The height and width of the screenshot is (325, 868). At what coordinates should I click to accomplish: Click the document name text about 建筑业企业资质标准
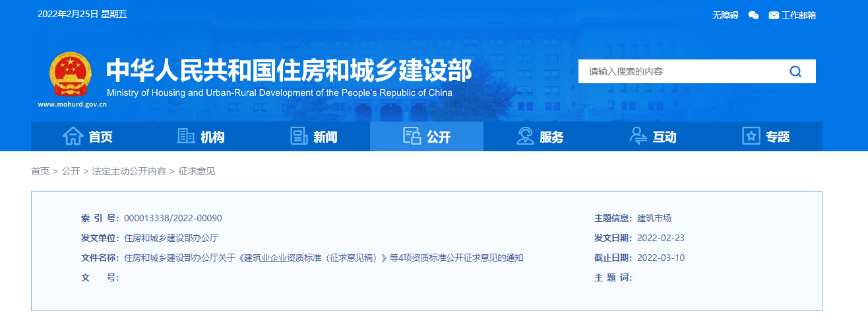[x=324, y=258]
